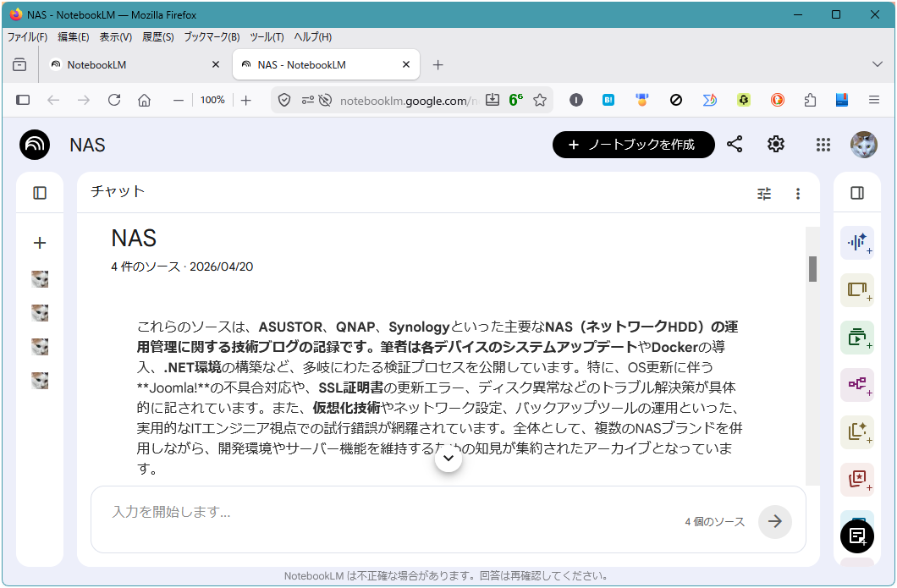
Task: Add a new source with plus icon
Action: (x=40, y=243)
